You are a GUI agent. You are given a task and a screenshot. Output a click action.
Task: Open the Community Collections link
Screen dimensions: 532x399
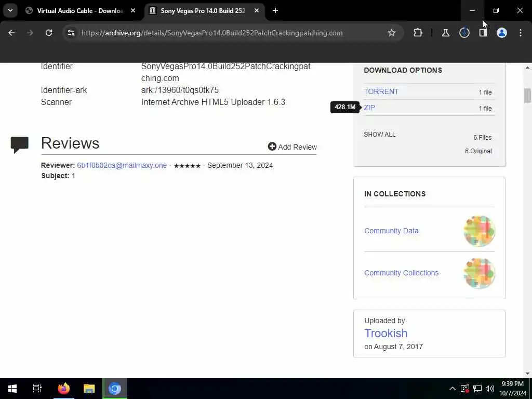(x=402, y=273)
